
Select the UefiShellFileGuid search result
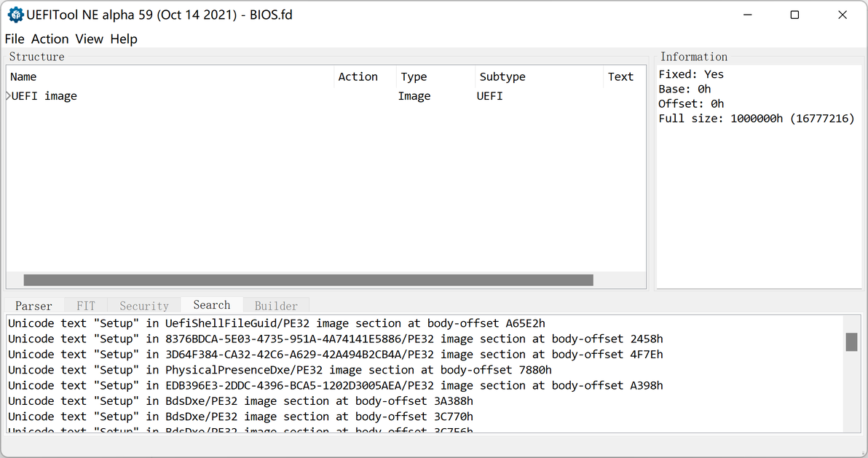click(277, 323)
